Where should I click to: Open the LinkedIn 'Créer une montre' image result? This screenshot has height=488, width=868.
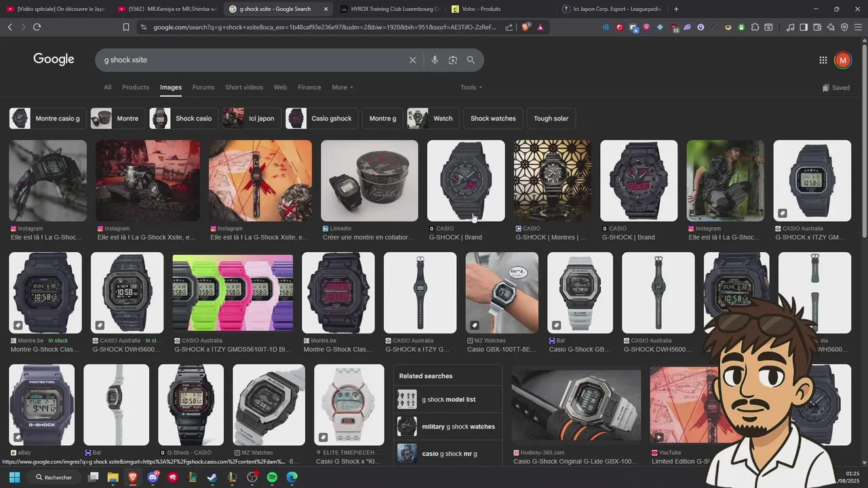tap(370, 181)
